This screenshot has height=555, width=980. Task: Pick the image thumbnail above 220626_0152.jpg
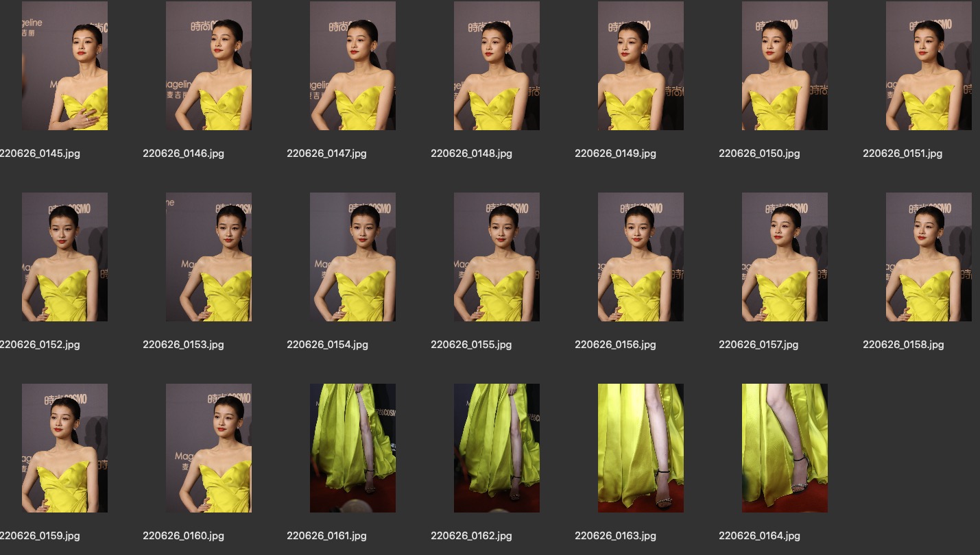64,257
